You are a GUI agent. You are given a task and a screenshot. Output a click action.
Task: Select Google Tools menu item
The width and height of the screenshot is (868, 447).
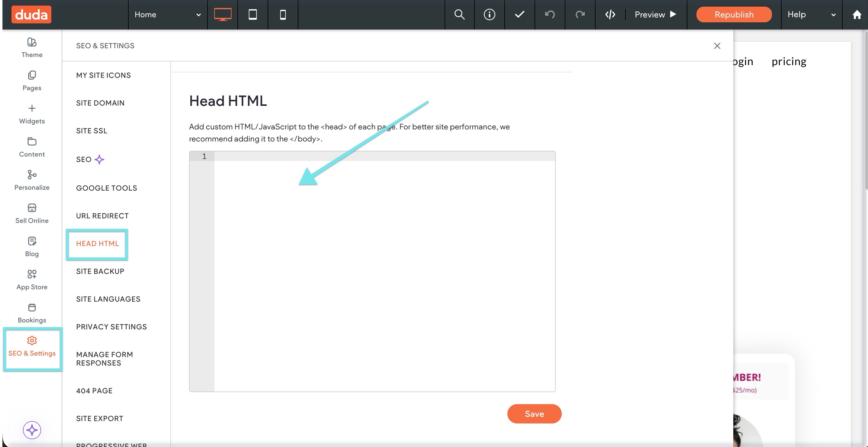[x=107, y=188]
